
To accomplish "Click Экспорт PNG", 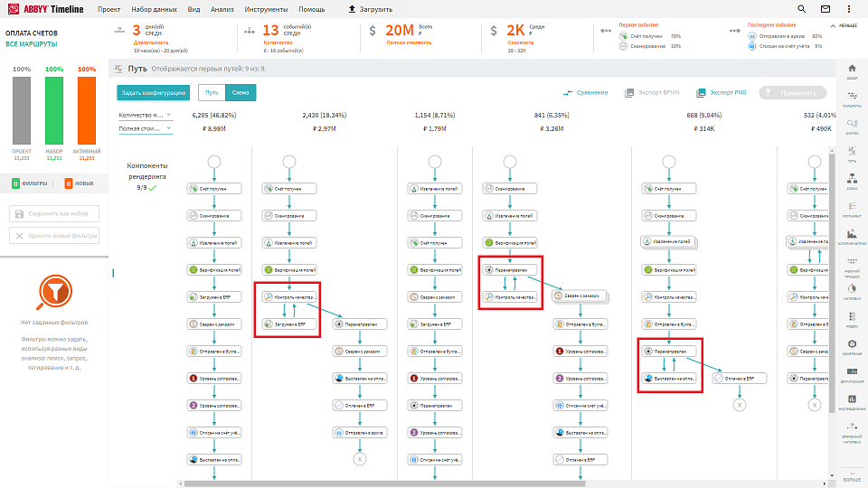I will [722, 92].
